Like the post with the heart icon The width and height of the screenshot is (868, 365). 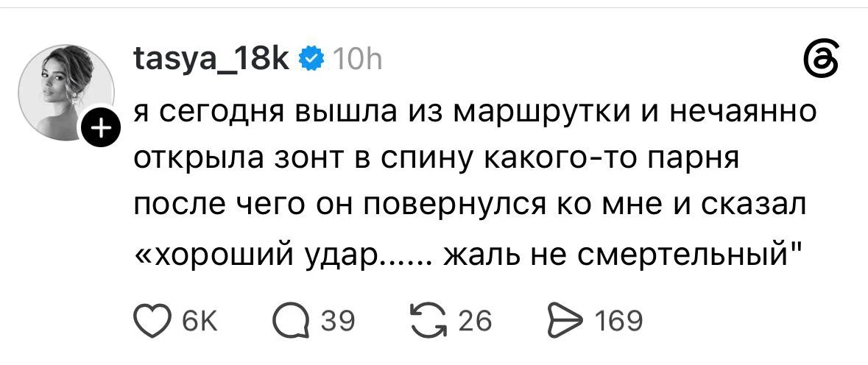(x=152, y=322)
